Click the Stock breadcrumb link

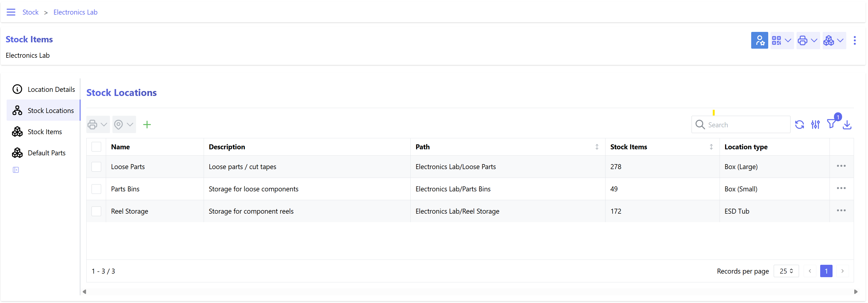click(30, 12)
